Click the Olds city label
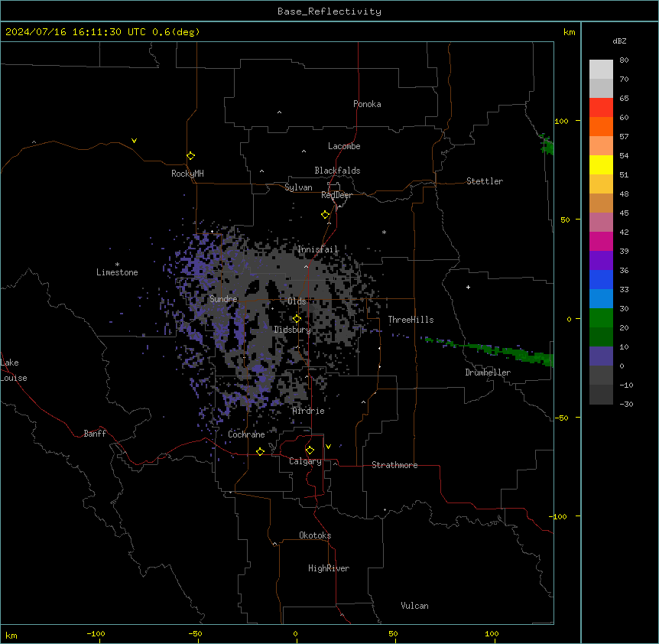 [x=297, y=301]
